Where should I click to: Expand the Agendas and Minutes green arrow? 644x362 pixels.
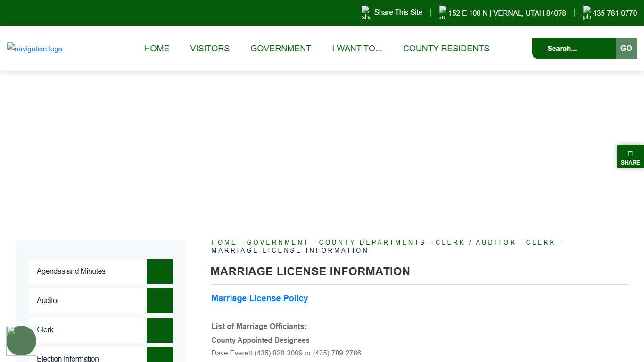click(x=160, y=271)
